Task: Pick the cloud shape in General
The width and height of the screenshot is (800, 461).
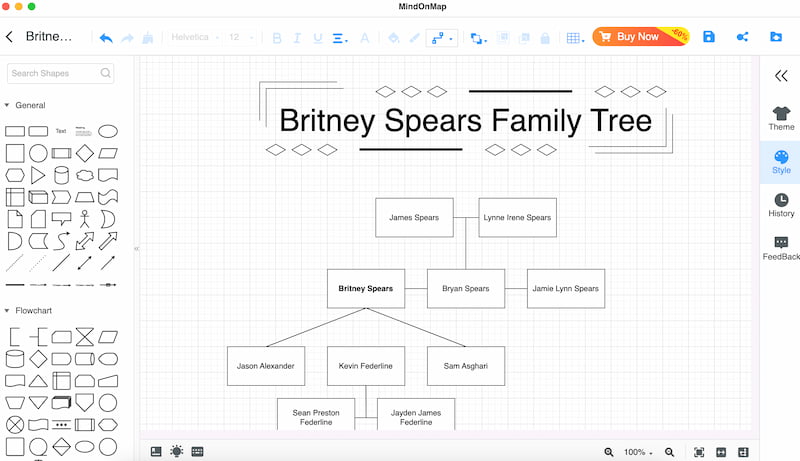Action: (85, 175)
